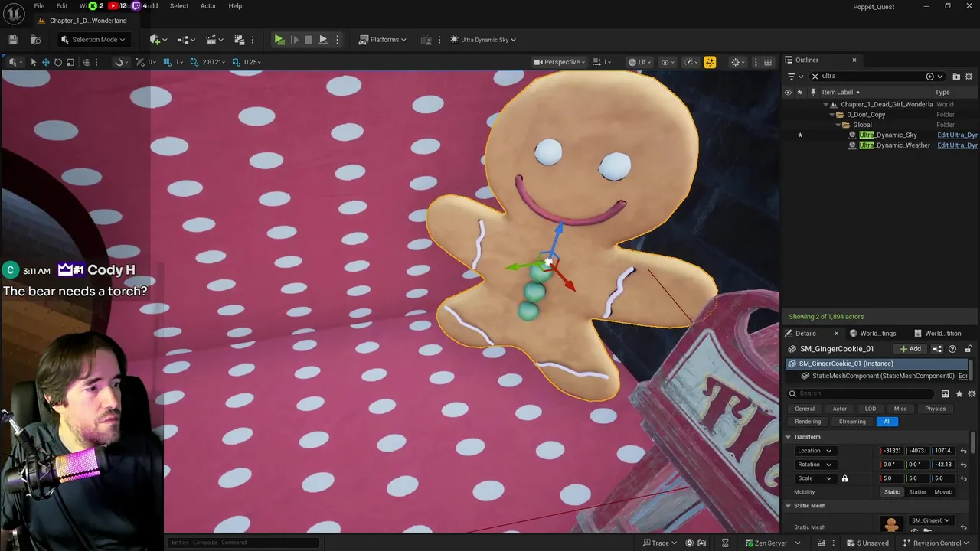The width and height of the screenshot is (980, 551).
Task: Reset Rotation to default arrow
Action: tap(964, 465)
